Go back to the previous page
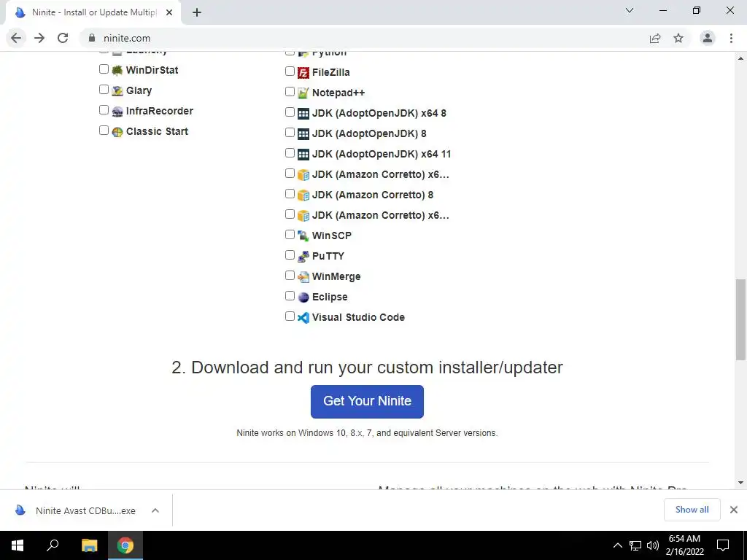The image size is (747, 560). tap(16, 38)
